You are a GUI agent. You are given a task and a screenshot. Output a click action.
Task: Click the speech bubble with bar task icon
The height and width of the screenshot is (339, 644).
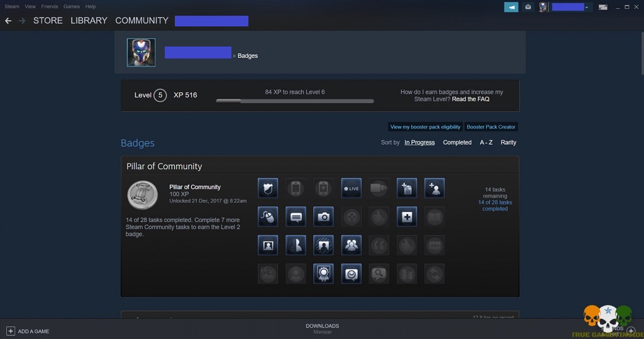click(296, 216)
